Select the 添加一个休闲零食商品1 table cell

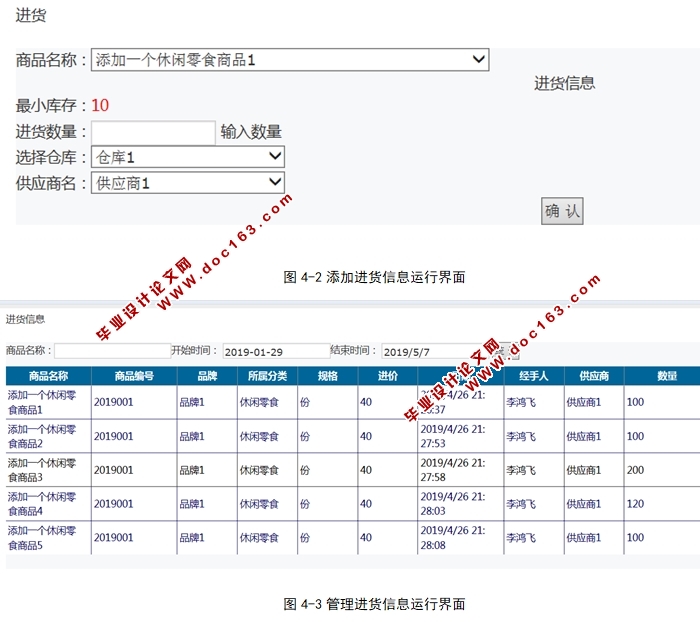(48, 402)
